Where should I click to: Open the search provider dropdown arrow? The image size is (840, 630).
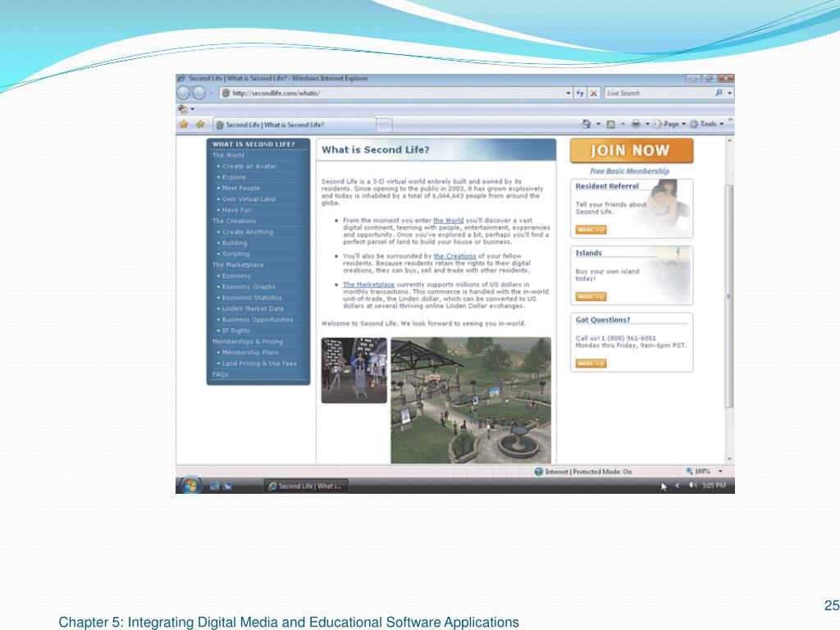click(x=729, y=94)
